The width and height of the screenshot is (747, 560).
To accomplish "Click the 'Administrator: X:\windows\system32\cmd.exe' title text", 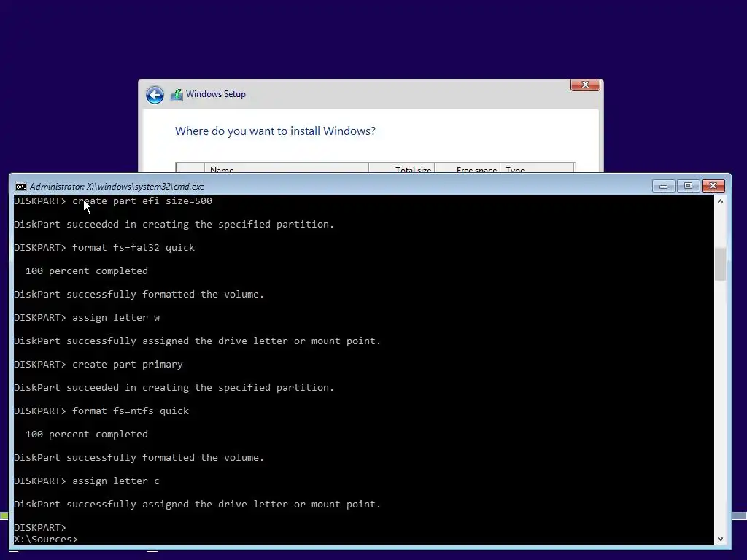I will click(117, 187).
